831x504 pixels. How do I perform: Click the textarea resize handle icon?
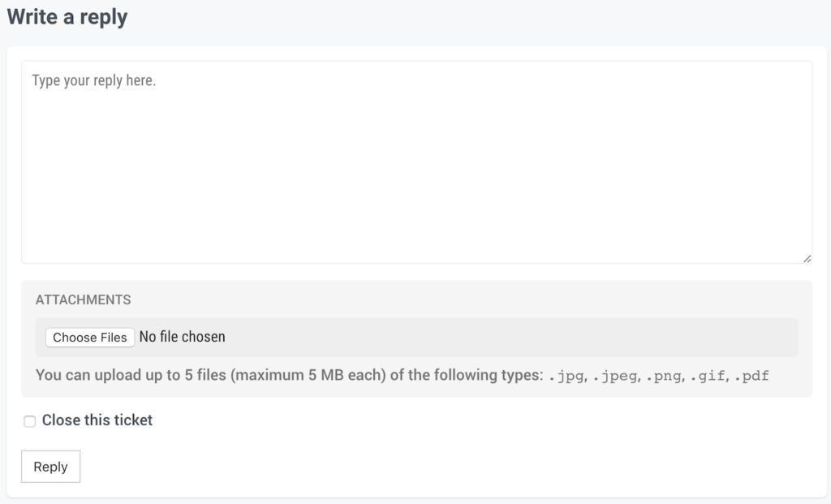807,259
